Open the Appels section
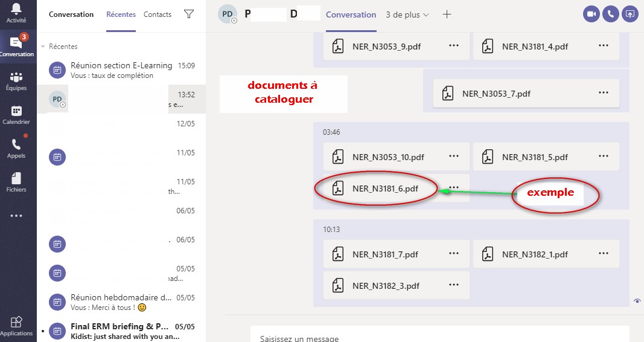644x342 pixels. [16, 148]
